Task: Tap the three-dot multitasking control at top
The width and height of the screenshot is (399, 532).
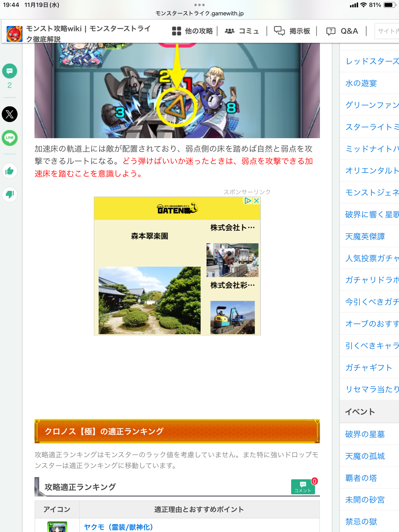Action: pos(199,5)
